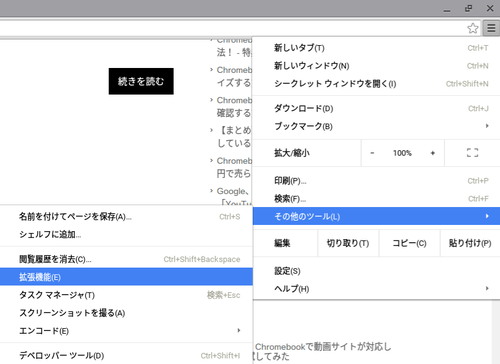Click the bookmark star icon
The height and width of the screenshot is (364, 500).
pyautogui.click(x=473, y=28)
